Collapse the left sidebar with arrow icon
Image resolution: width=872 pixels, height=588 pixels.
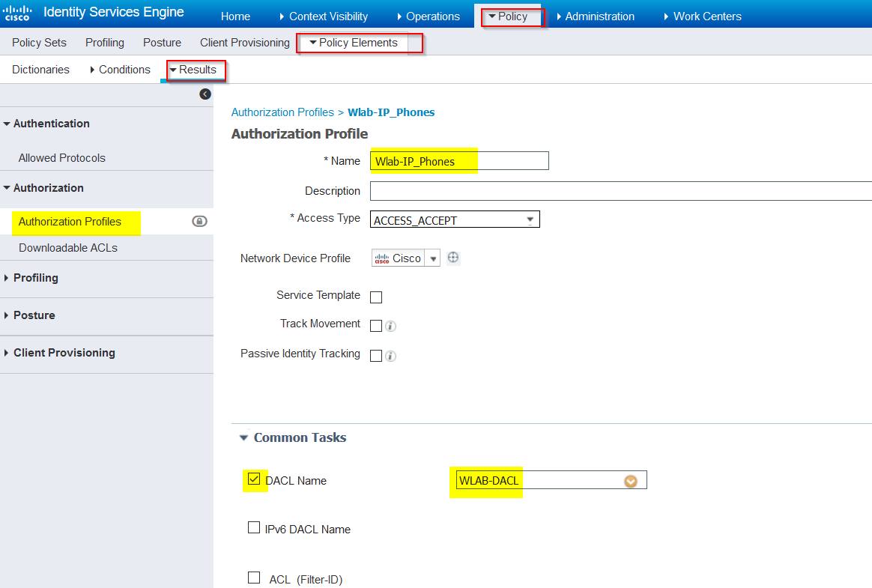tap(205, 94)
